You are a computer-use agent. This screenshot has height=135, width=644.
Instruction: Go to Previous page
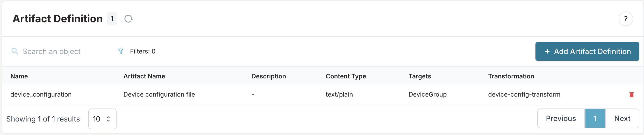561,118
